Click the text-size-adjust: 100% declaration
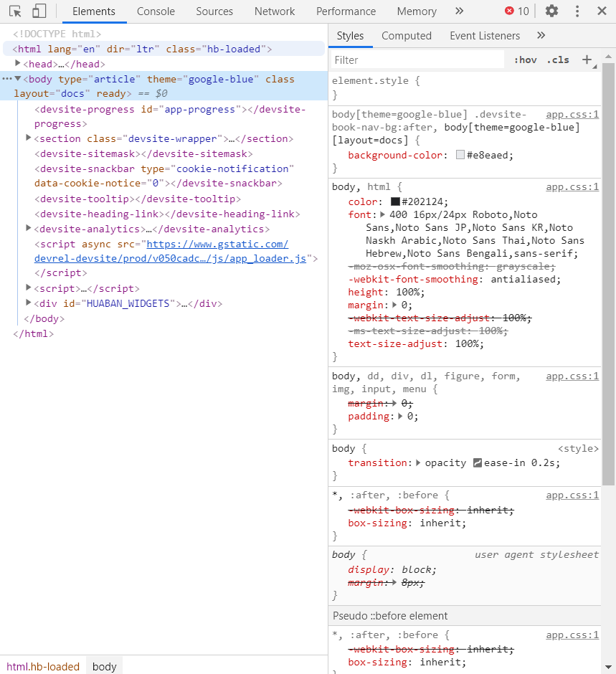This screenshot has width=616, height=674. coord(416,344)
